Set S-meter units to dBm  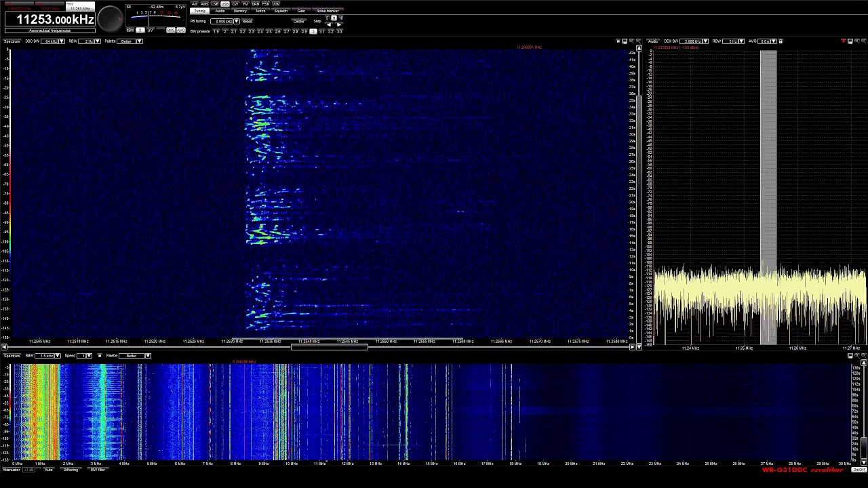coord(130,30)
